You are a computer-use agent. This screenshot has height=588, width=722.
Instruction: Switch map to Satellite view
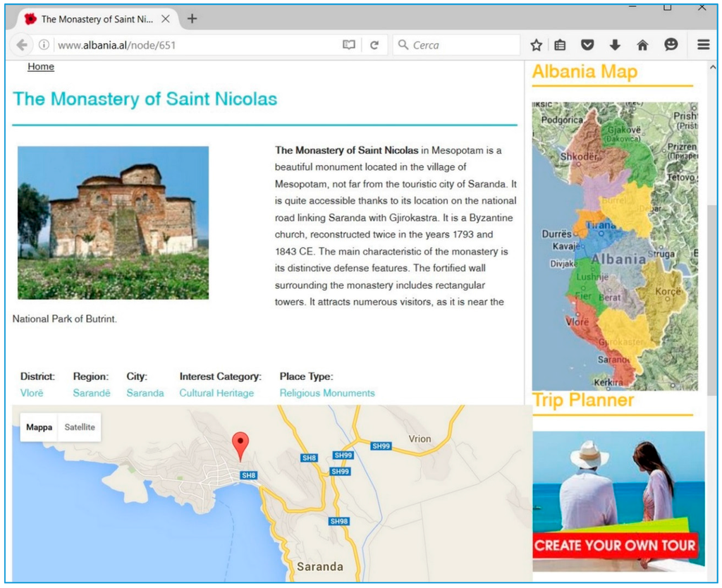[x=80, y=427]
